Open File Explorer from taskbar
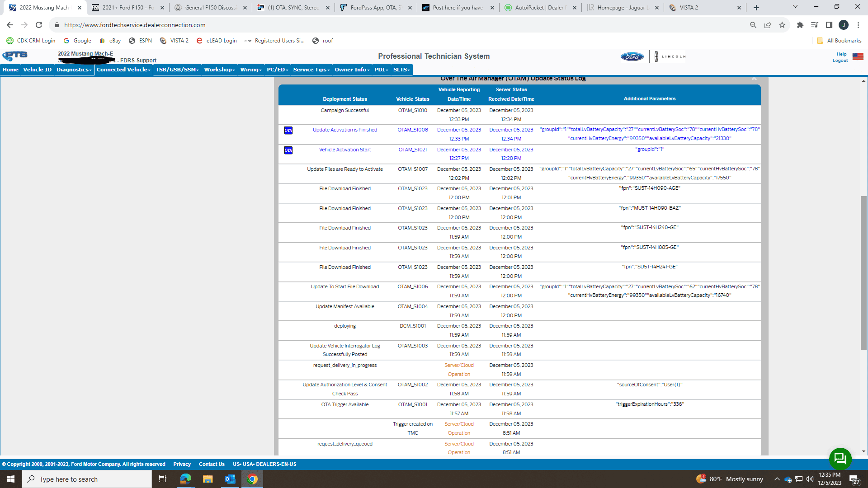 coord(208,479)
